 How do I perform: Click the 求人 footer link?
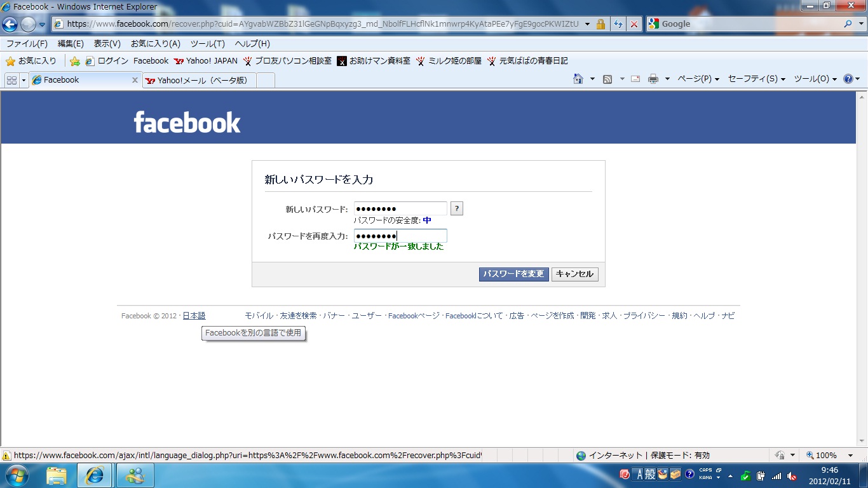point(609,316)
